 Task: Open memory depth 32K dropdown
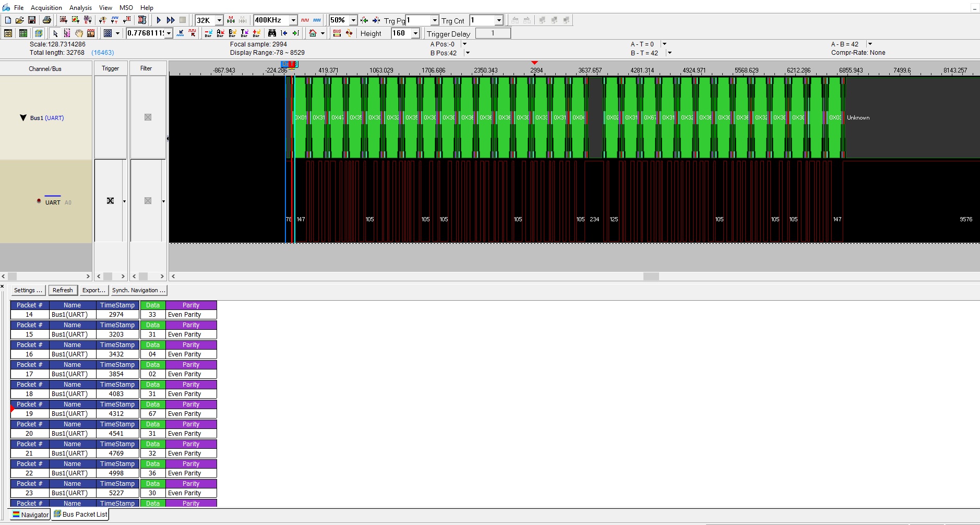(219, 20)
